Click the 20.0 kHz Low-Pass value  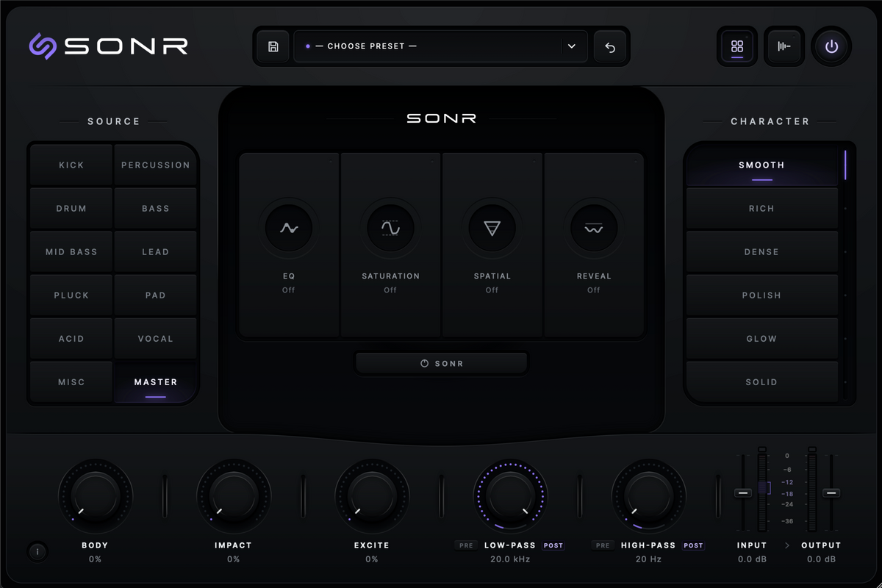click(510, 559)
